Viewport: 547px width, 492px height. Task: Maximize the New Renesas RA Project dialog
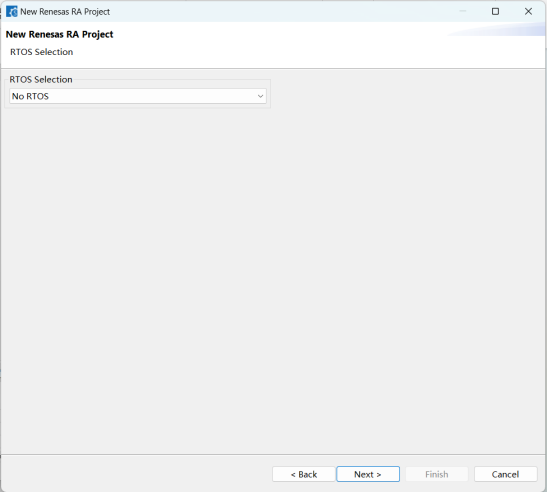point(495,12)
